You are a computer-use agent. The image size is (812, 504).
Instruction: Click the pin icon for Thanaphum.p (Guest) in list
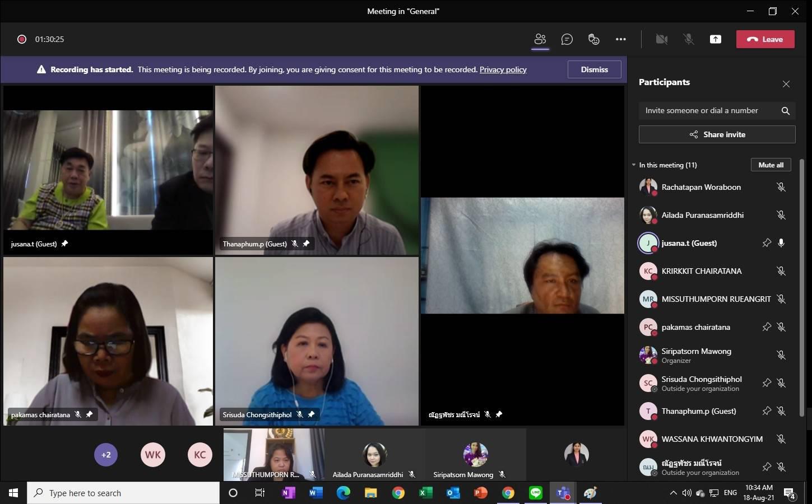click(767, 411)
